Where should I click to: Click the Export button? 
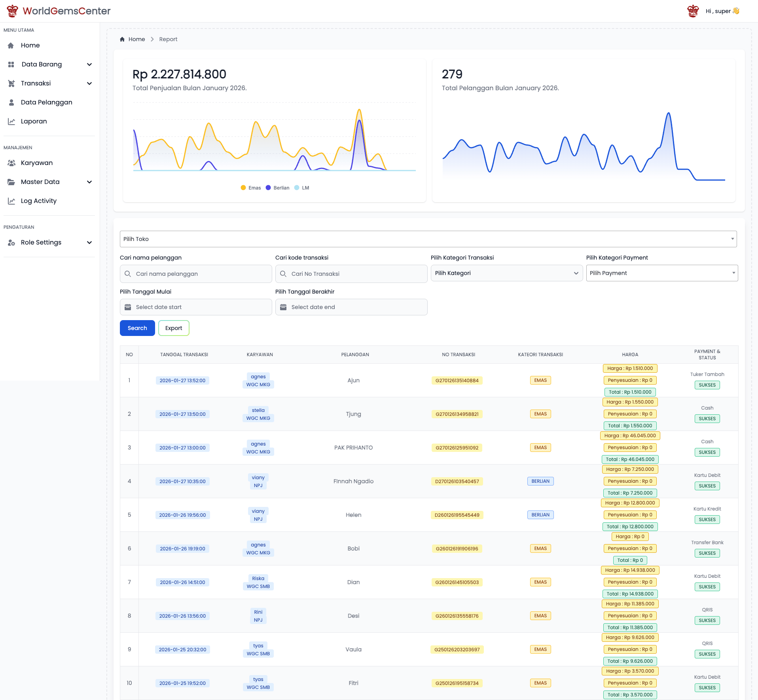174,328
